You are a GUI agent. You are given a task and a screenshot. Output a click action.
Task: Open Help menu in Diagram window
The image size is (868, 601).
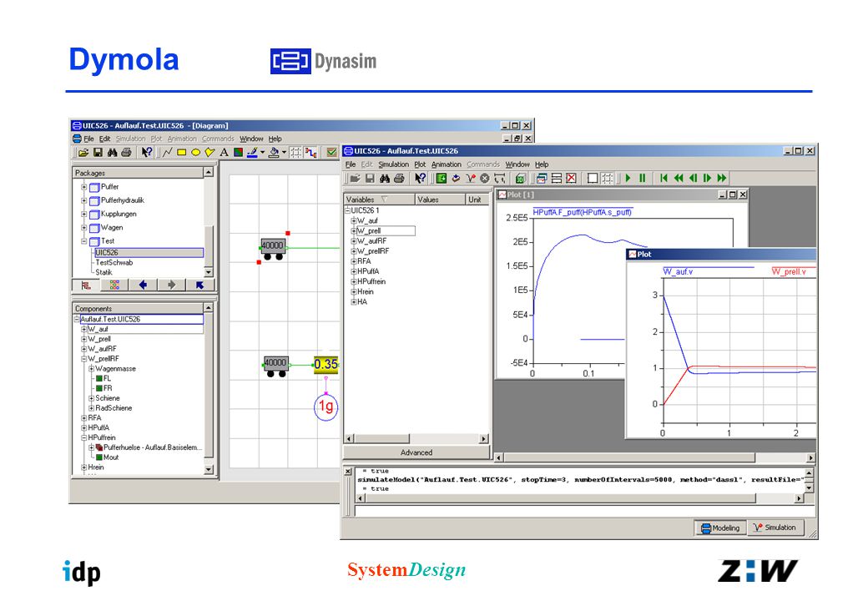pyautogui.click(x=275, y=139)
